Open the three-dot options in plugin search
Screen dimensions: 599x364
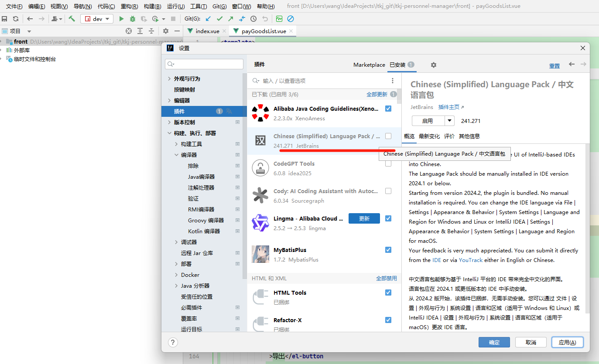pyautogui.click(x=393, y=81)
